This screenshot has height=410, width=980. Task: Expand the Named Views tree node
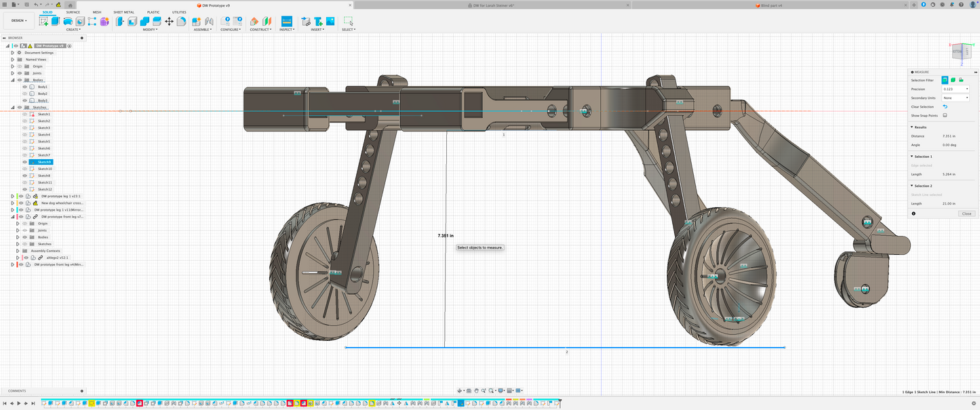[x=12, y=60]
